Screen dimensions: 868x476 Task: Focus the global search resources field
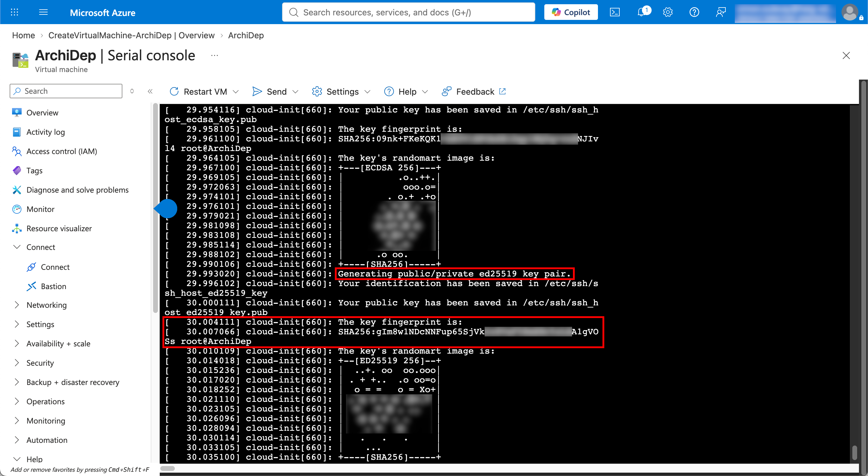408,12
